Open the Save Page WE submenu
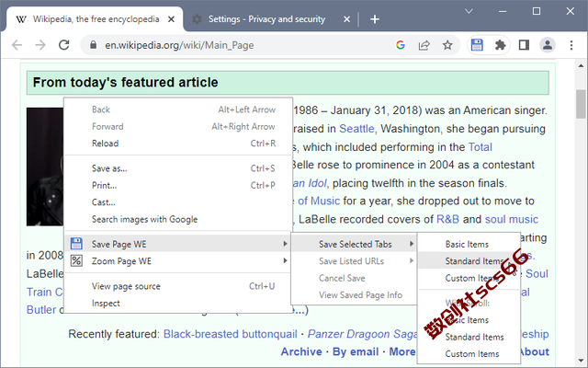 (178, 244)
